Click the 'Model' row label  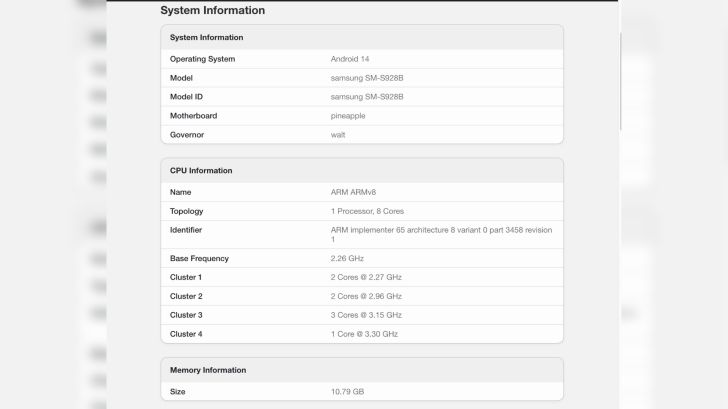point(181,78)
